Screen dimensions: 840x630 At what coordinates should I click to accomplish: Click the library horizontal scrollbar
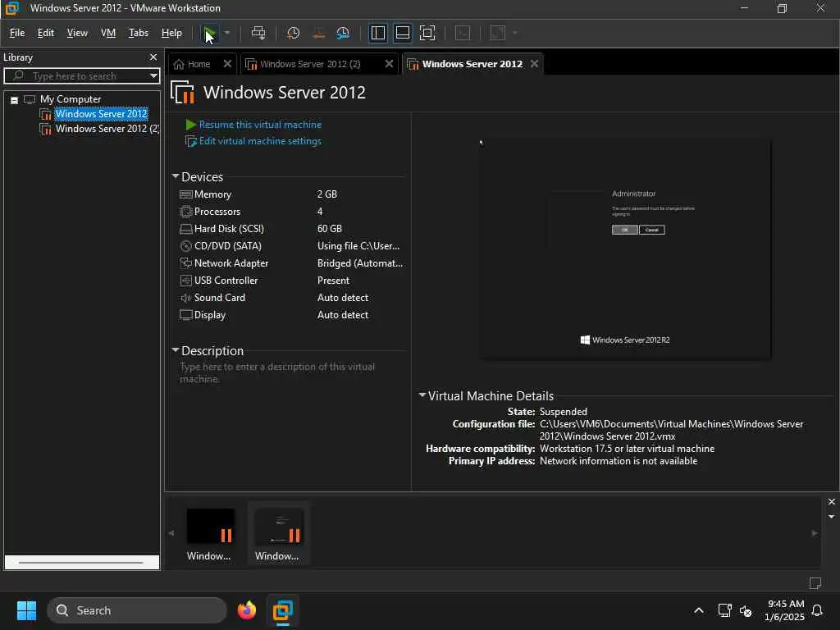coord(81,563)
